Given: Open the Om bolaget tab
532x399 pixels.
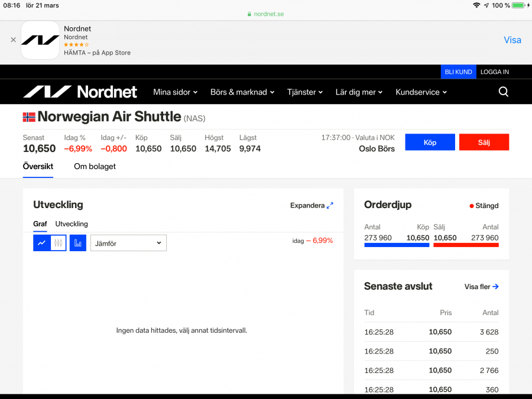Looking at the screenshot, I should click(x=95, y=167).
